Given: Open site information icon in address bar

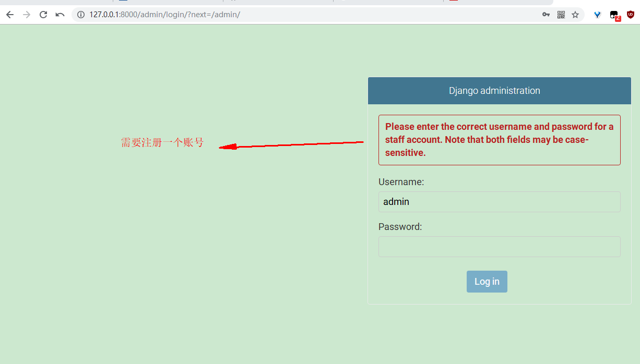Looking at the screenshot, I should (x=81, y=15).
